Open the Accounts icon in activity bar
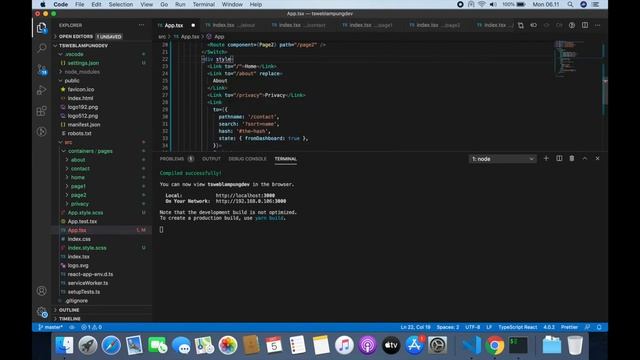Screen dimensions: 640x360 [41, 291]
